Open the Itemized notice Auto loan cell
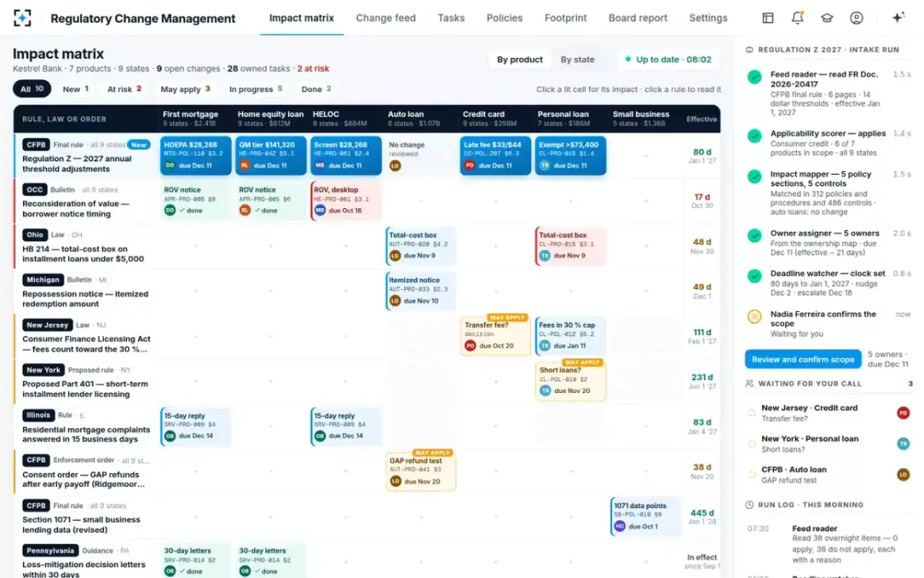Screen dimensions: 924x578 click(420, 291)
